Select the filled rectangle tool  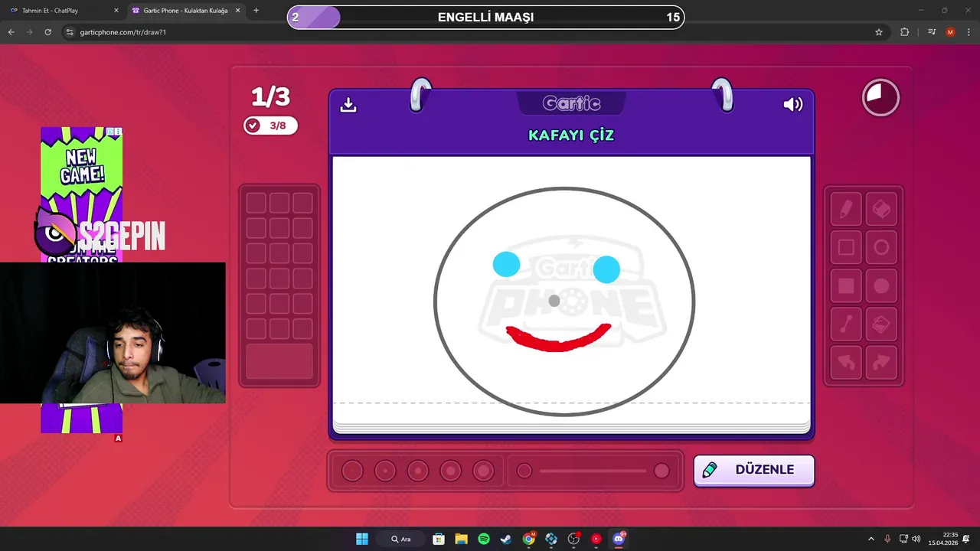(x=846, y=286)
